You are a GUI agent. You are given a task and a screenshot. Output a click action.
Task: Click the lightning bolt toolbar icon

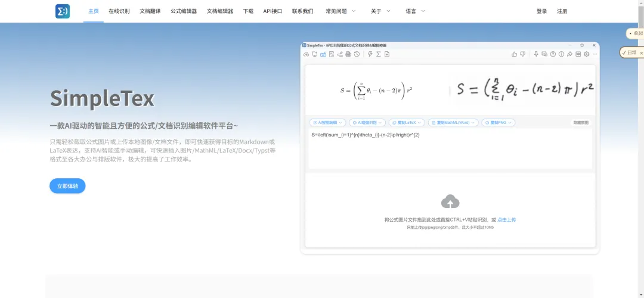(x=370, y=54)
